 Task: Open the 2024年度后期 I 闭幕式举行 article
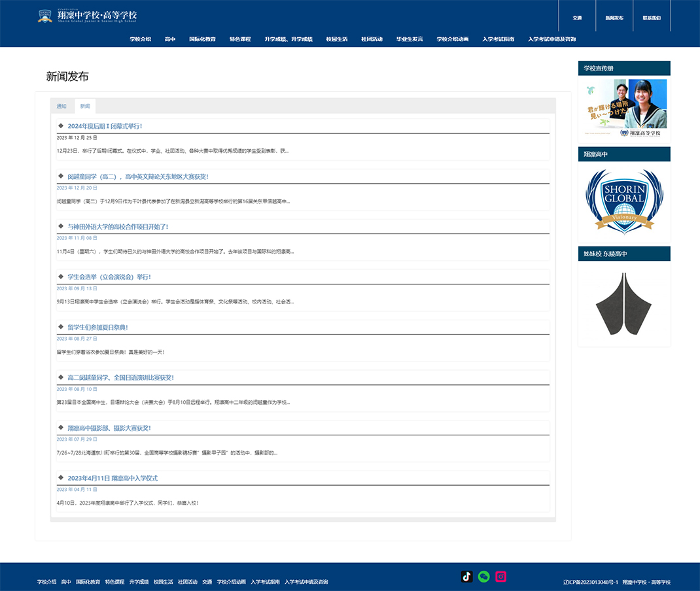click(105, 126)
